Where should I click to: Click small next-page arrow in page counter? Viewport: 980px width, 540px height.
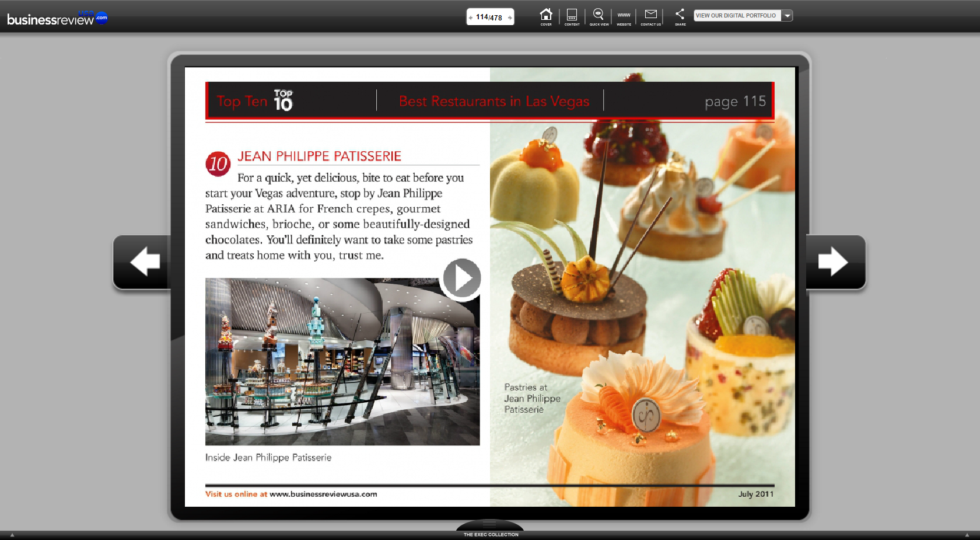509,18
